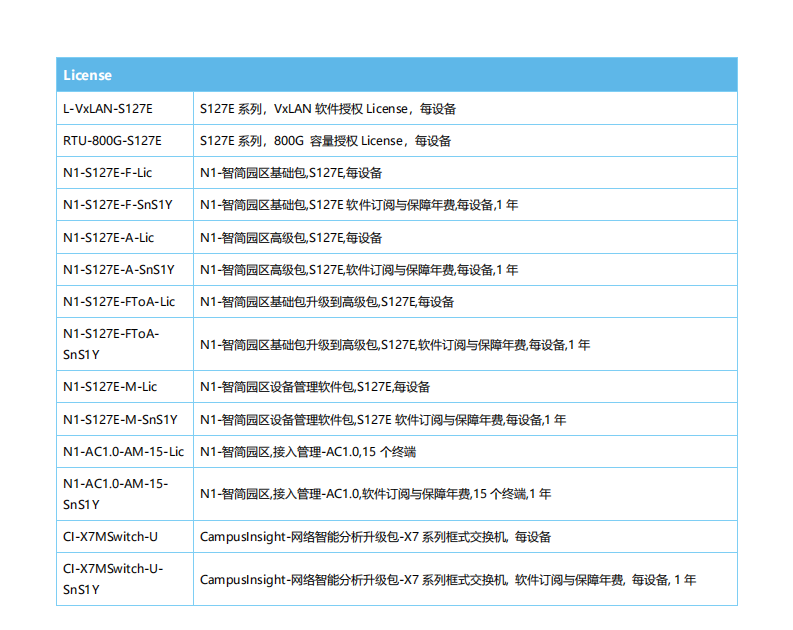
Task: Click the License table header
Action: click(396, 75)
